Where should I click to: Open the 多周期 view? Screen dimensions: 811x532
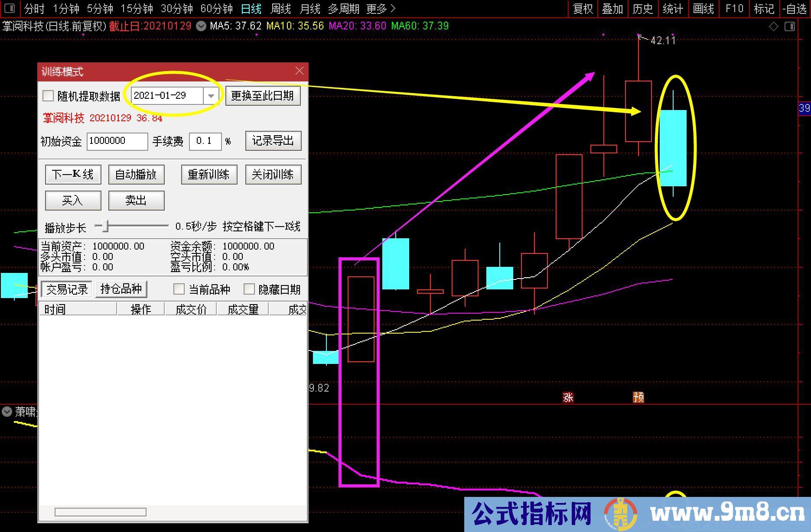pos(343,9)
